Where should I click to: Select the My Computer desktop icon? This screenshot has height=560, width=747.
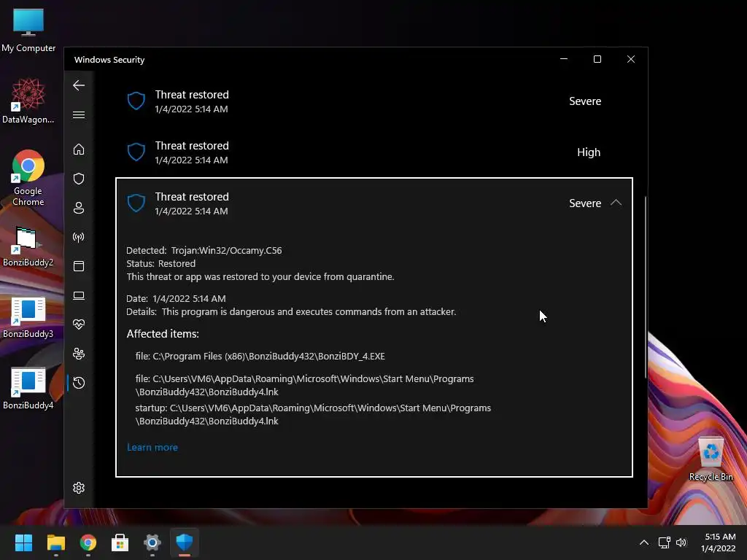coord(28,30)
